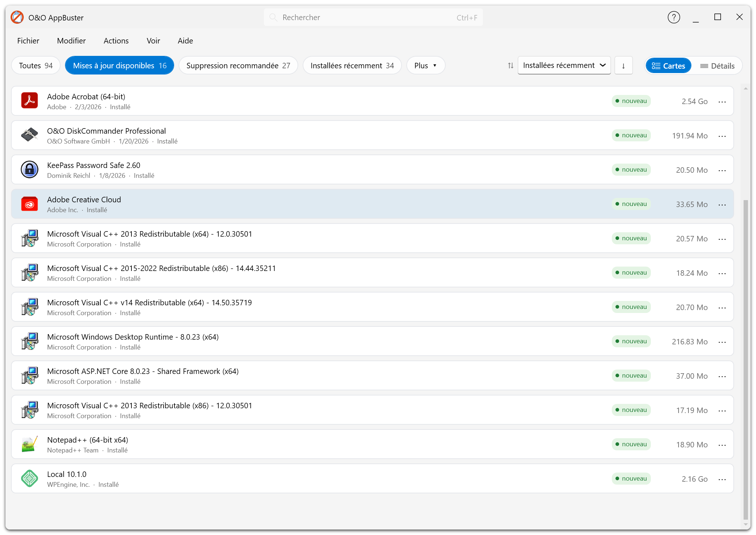
Task: Open more options for Notepad++ row
Action: click(722, 445)
